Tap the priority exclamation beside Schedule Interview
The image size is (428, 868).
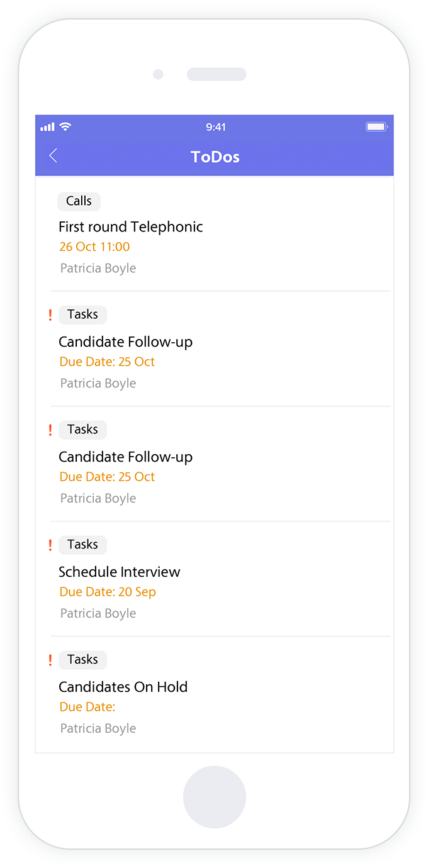click(x=50, y=545)
